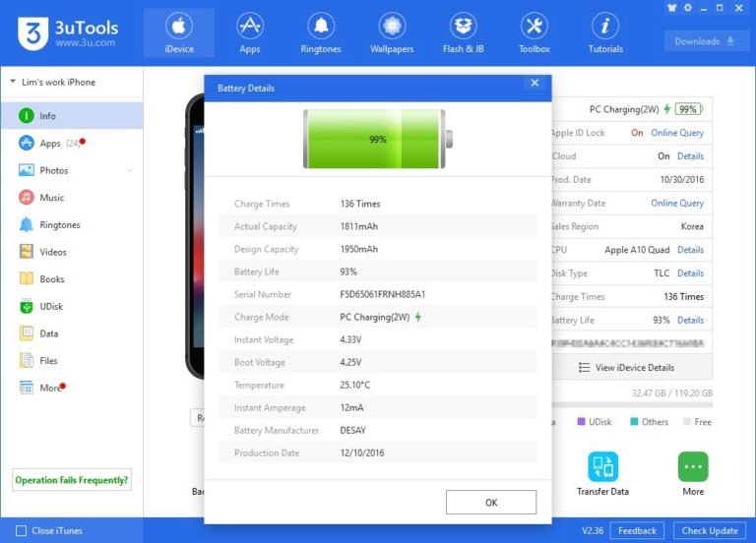The image size is (756, 543).
Task: Click the 3uTools logo
Action: (x=68, y=32)
